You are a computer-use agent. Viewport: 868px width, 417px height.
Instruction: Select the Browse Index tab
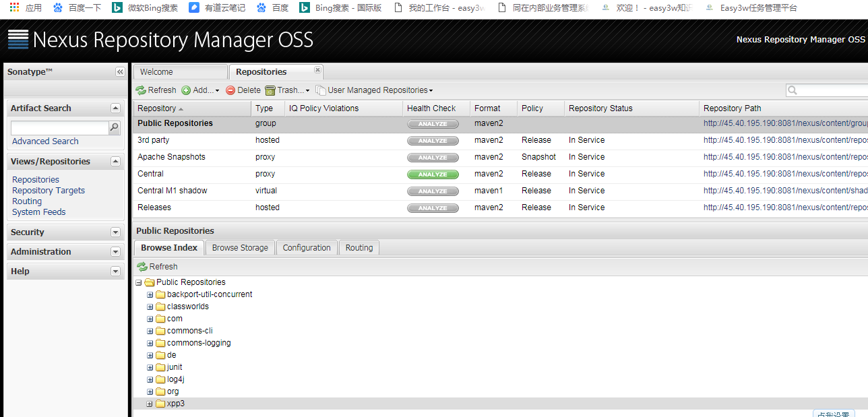pyautogui.click(x=169, y=248)
